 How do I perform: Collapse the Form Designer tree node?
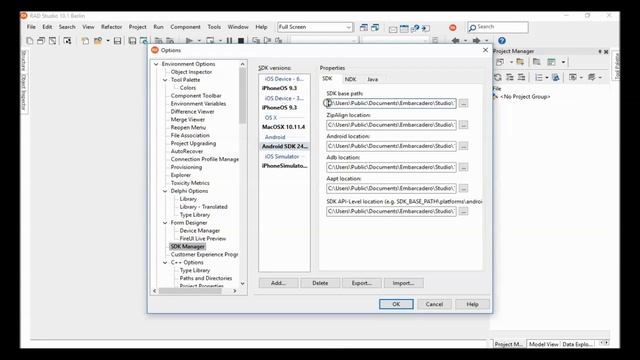click(165, 223)
